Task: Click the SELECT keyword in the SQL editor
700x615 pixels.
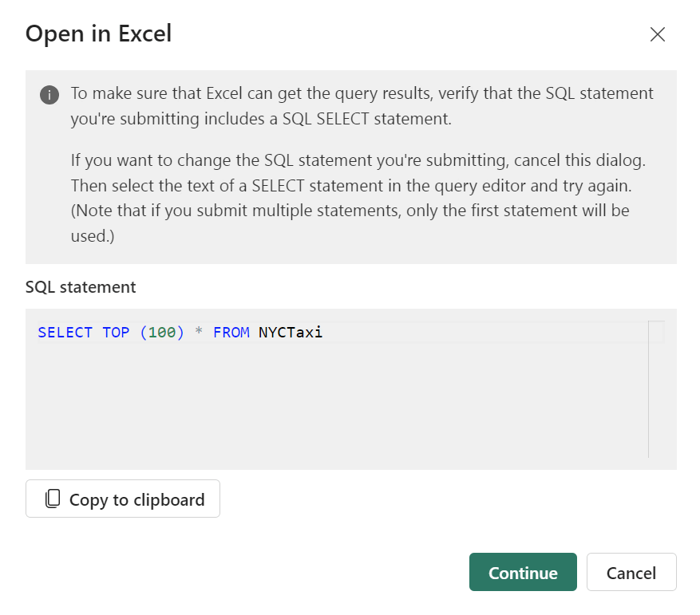Action: coord(65,333)
